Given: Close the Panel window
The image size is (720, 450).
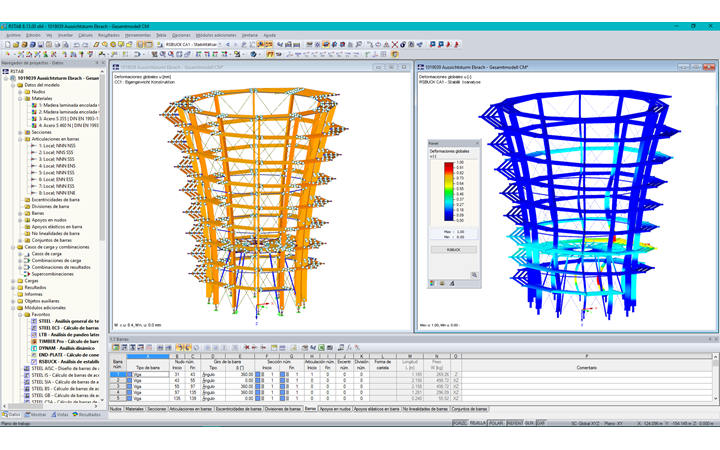Looking at the screenshot, I should pyautogui.click(x=477, y=143).
